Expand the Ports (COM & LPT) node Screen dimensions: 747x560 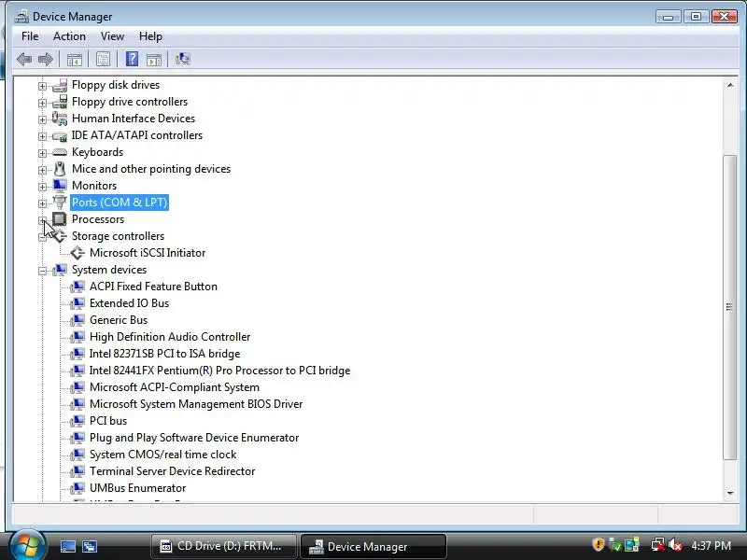pos(42,203)
